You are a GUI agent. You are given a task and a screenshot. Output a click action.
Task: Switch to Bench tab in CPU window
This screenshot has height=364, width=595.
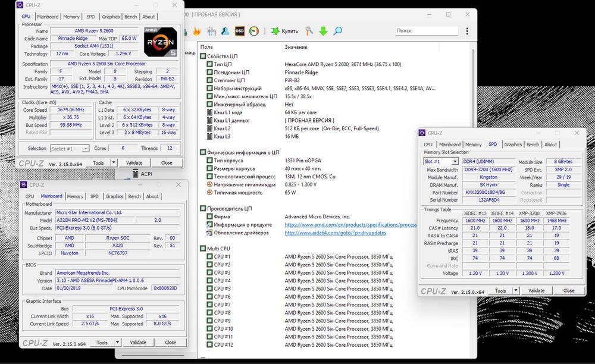tap(130, 17)
